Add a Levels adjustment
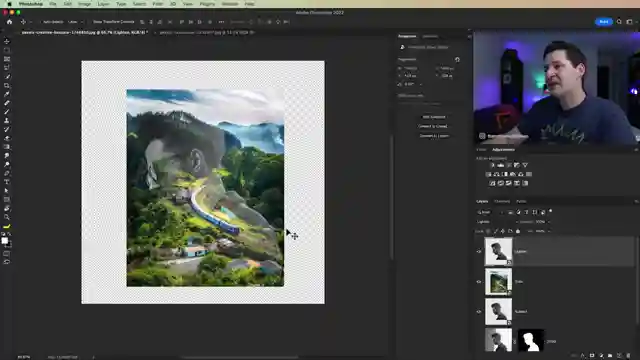 point(500,165)
